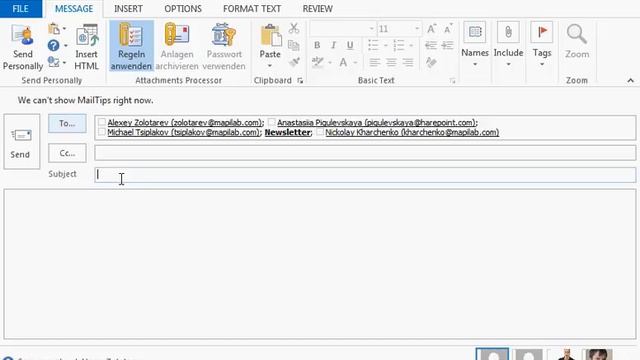Switch to the OPTIONS tab

pyautogui.click(x=183, y=9)
